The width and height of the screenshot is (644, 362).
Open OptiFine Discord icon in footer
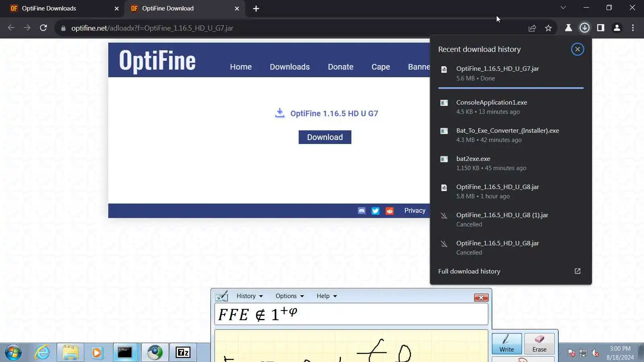click(361, 211)
